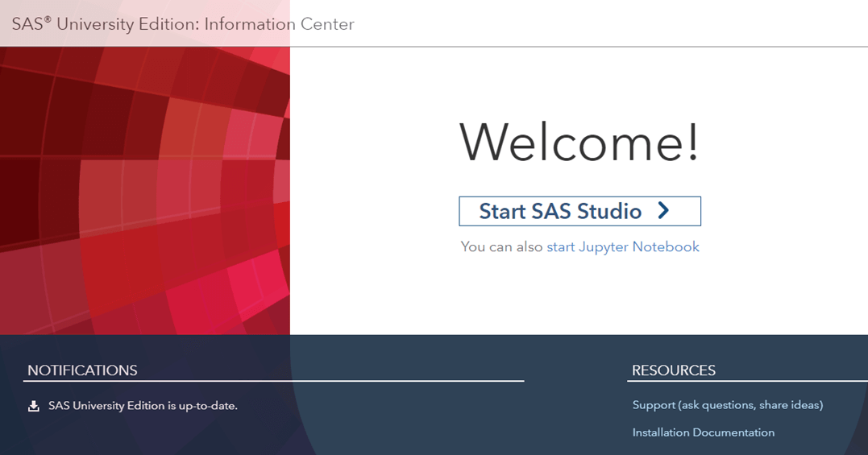Click the Welcome! heading text
This screenshot has height=455, width=868.
click(x=579, y=143)
